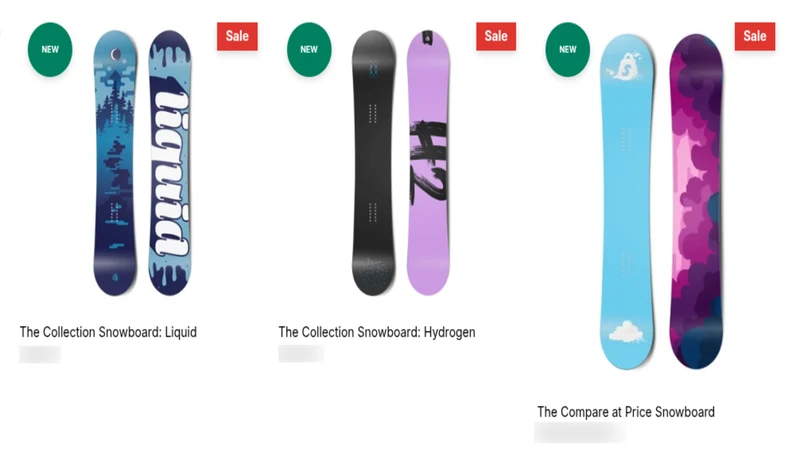
Task: Click the Sale tag on Hydrogen snowboard
Action: tap(496, 36)
